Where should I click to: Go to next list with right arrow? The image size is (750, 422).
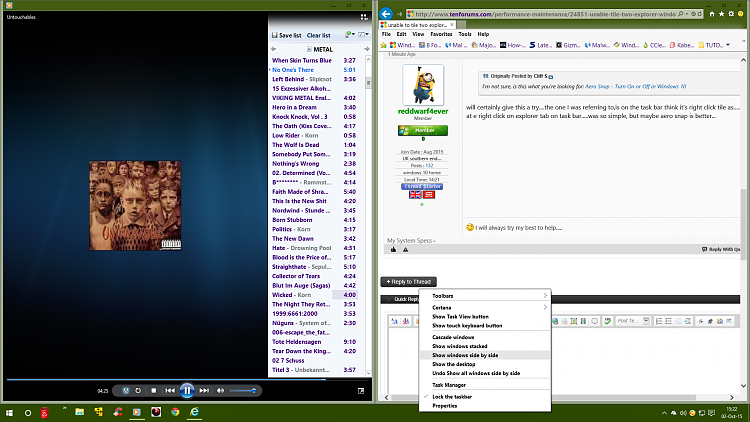[367, 49]
